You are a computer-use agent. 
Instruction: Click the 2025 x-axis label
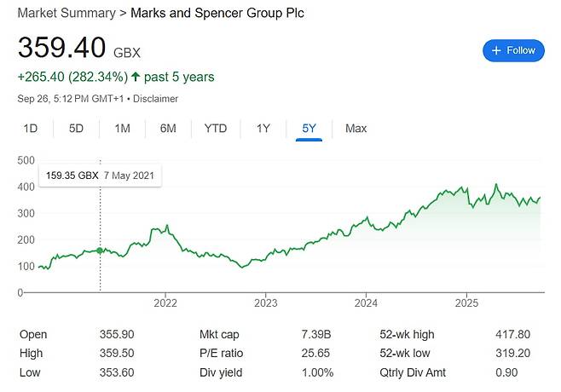coord(466,303)
